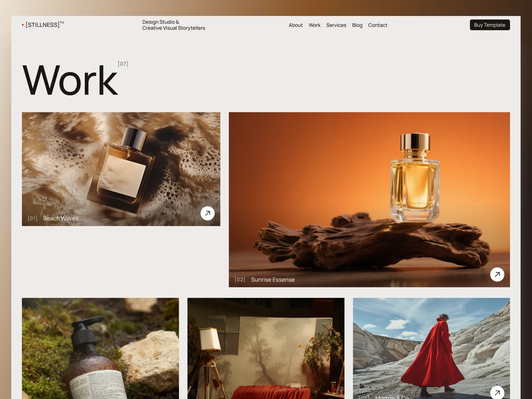This screenshot has height=399, width=532.
Task: Go to the About page
Action: coord(296,25)
